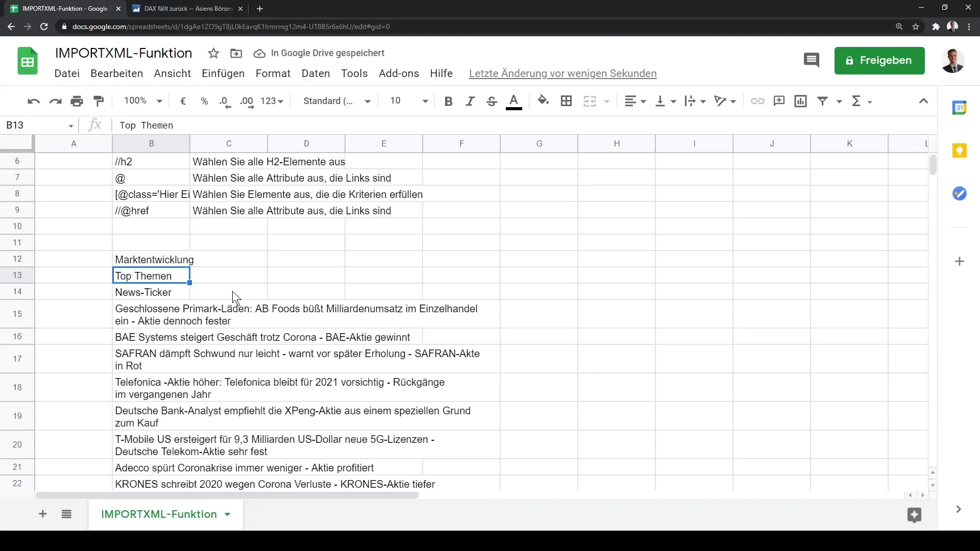Open the comment history icon
Viewport: 980px width, 551px height.
812,60
